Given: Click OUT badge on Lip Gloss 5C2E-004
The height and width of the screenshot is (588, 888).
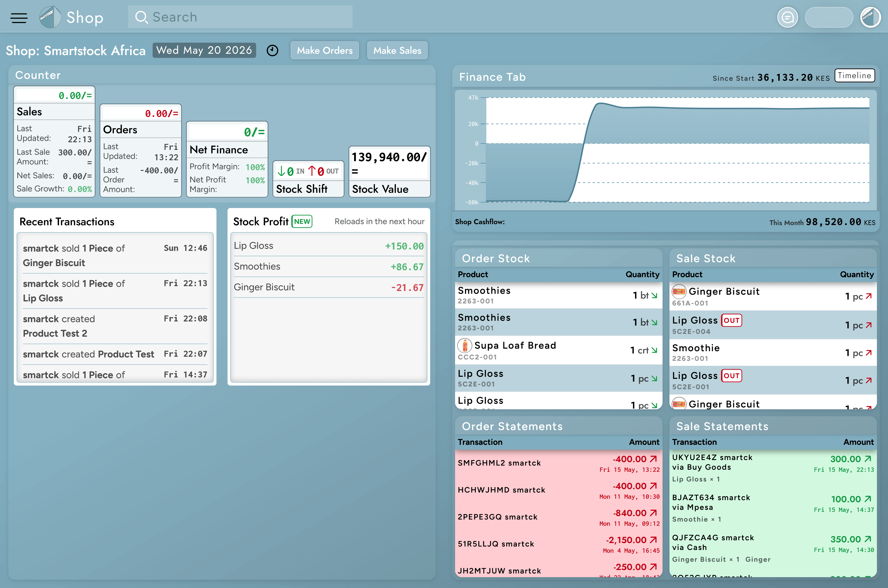Looking at the screenshot, I should coord(731,321).
